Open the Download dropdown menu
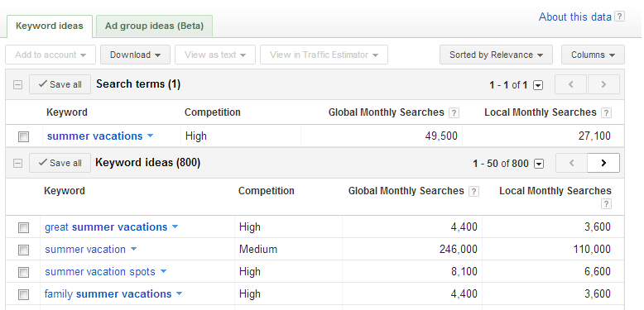This screenshot has height=310, width=644. point(135,55)
